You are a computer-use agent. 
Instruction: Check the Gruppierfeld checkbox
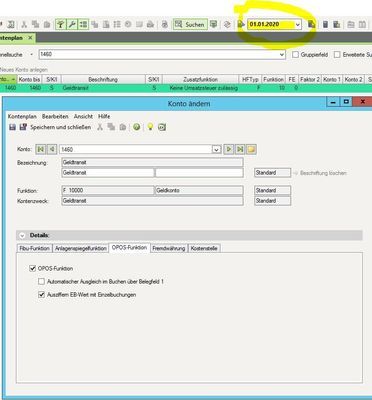tap(295, 54)
